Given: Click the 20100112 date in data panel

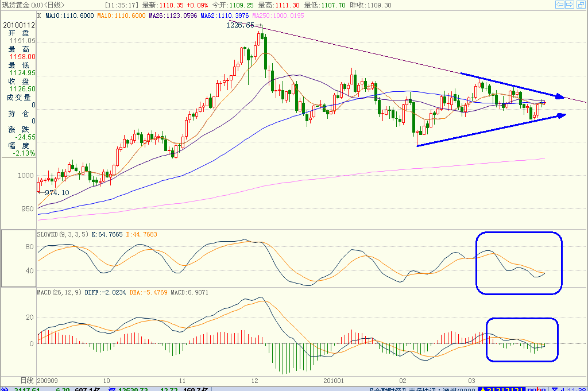Looking at the screenshot, I should [x=19, y=25].
